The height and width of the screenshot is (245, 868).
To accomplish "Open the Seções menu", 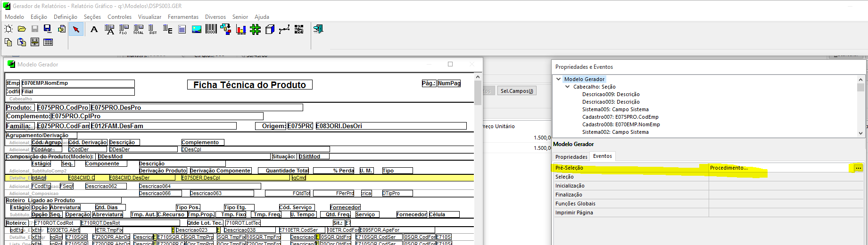I will pos(92,17).
